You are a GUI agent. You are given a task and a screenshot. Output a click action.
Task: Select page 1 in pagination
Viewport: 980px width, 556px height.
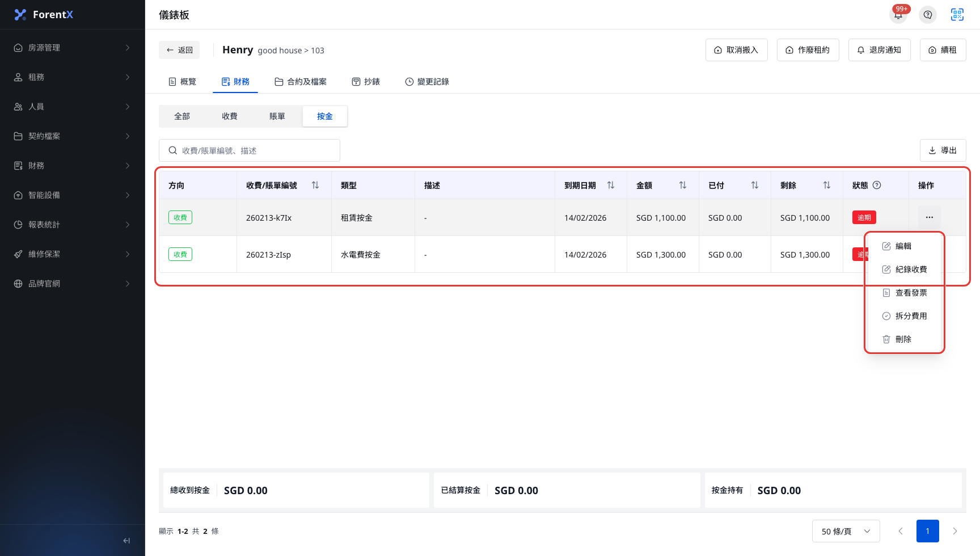click(x=928, y=531)
